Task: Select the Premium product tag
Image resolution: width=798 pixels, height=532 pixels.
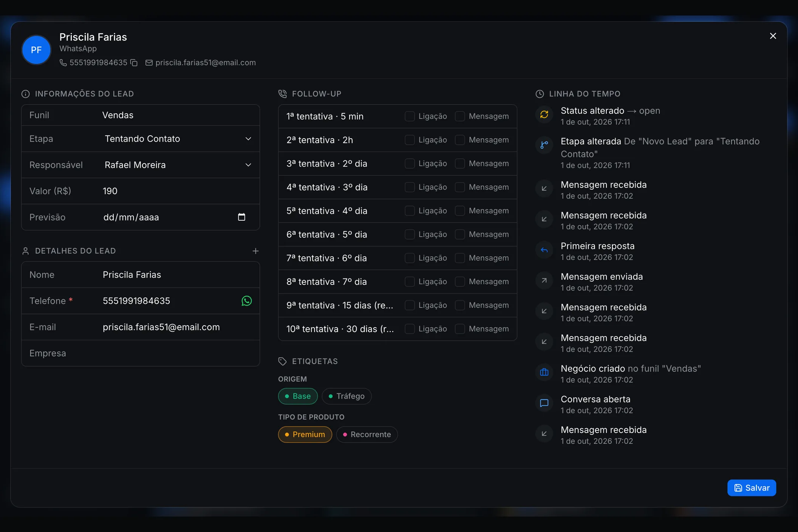Action: coord(305,434)
